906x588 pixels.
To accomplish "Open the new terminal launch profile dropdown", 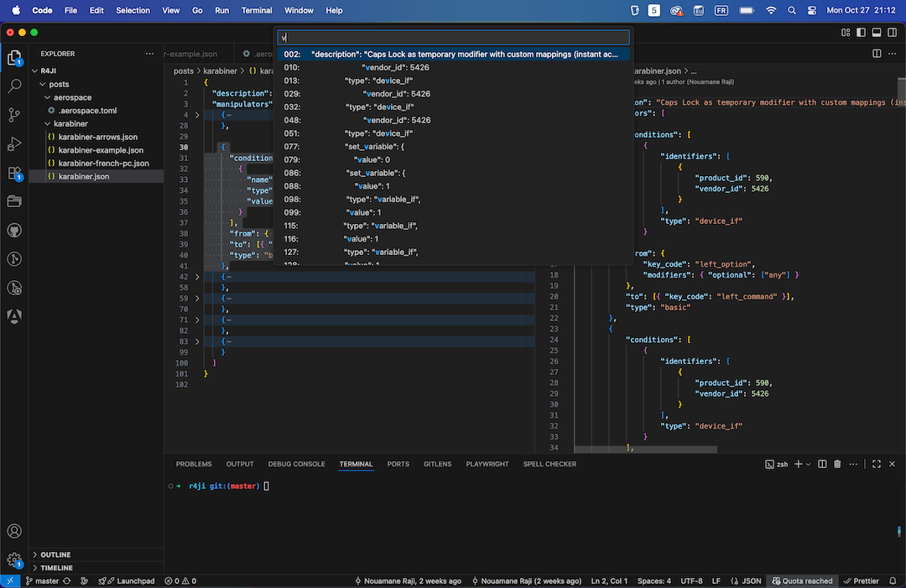I will (x=809, y=464).
